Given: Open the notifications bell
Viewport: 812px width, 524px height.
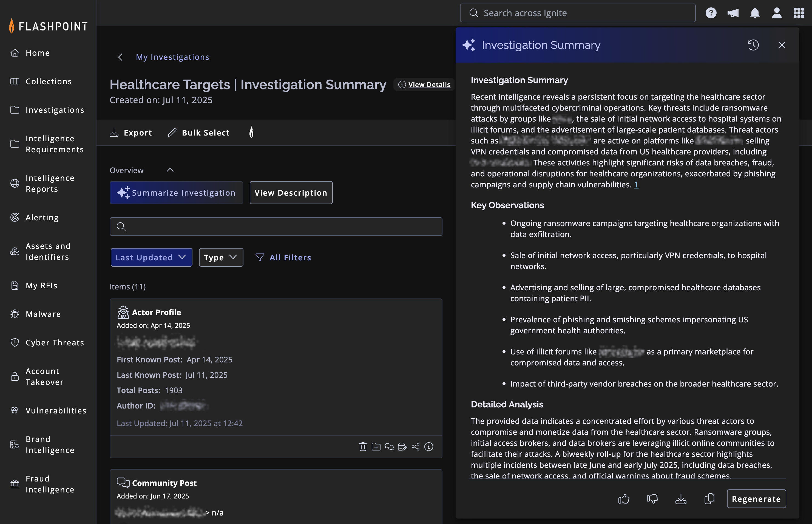Looking at the screenshot, I should pos(755,13).
